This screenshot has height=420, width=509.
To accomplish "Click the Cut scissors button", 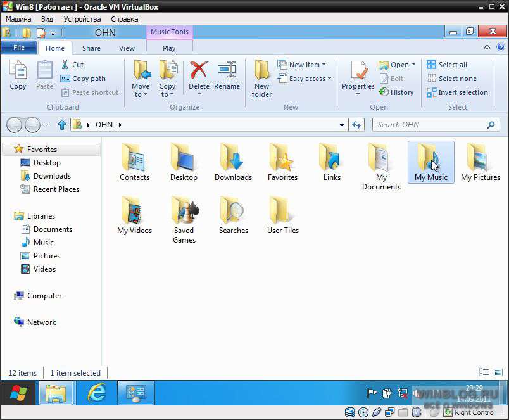I will (72, 65).
